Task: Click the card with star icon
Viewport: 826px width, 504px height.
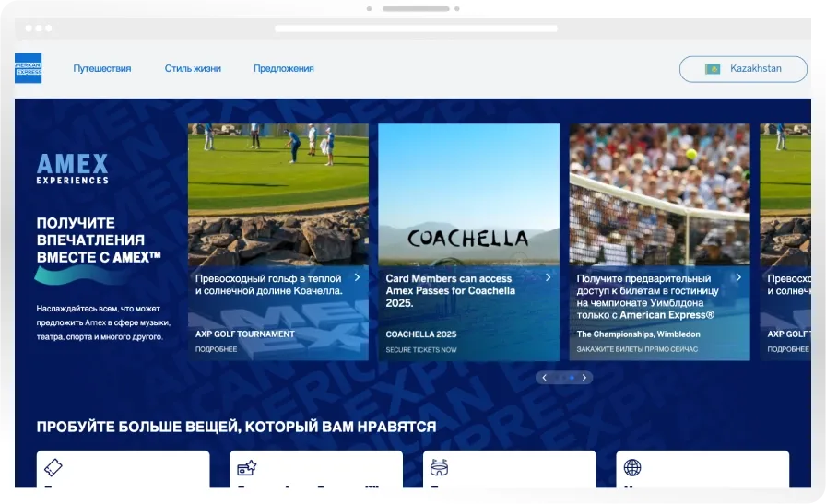Action: 316,469
